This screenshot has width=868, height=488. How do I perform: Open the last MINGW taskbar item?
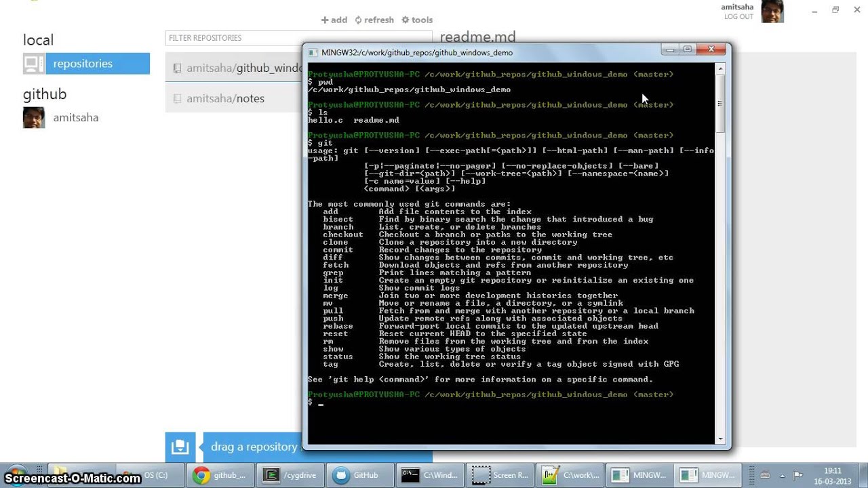(707, 475)
